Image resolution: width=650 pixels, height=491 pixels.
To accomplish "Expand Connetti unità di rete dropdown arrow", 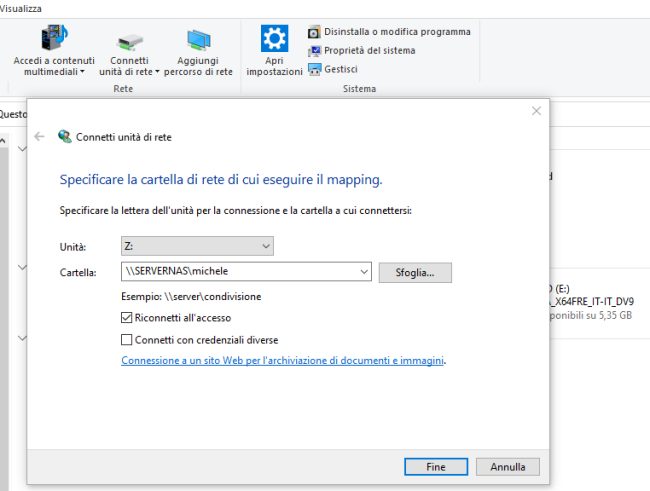I will pos(157,72).
